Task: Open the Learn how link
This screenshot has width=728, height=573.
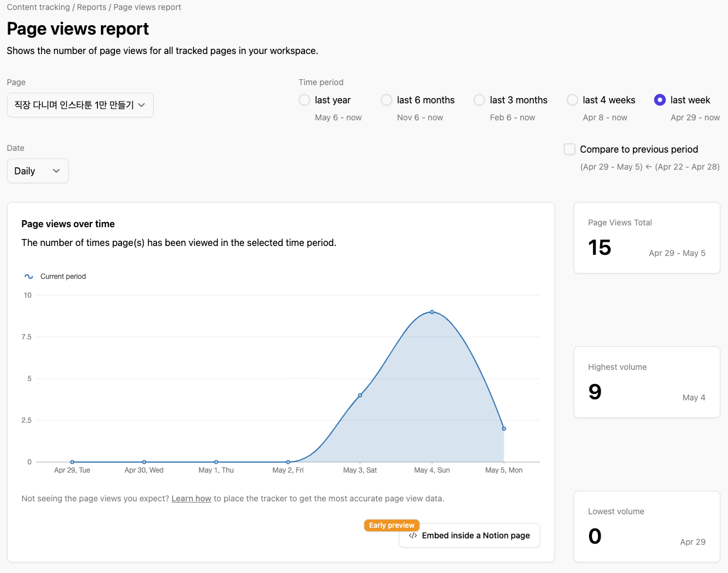Action: pos(191,498)
